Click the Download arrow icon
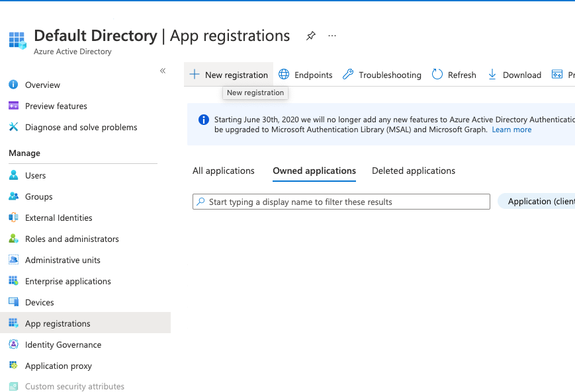Screen dimensions: 575x392 (x=492, y=75)
